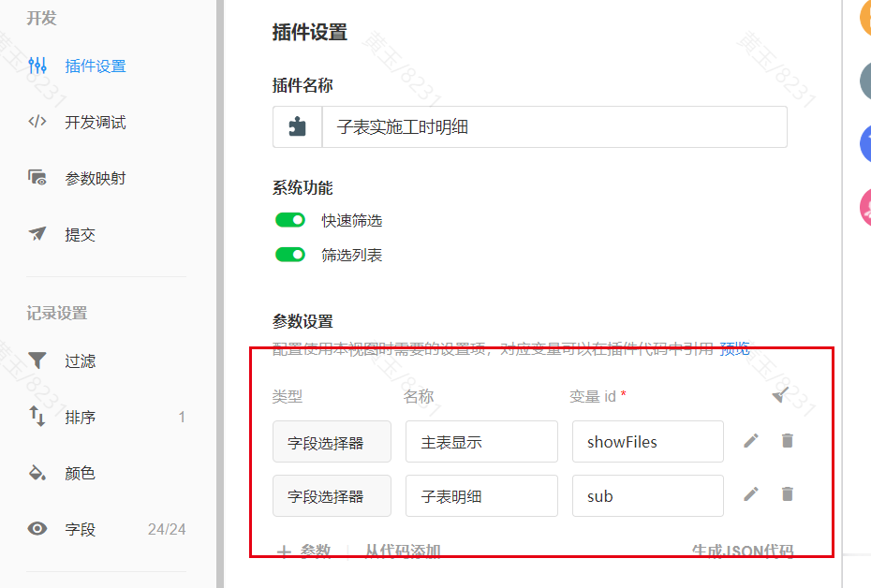
Task: Click the 参数设置 heading
Action: 303,321
